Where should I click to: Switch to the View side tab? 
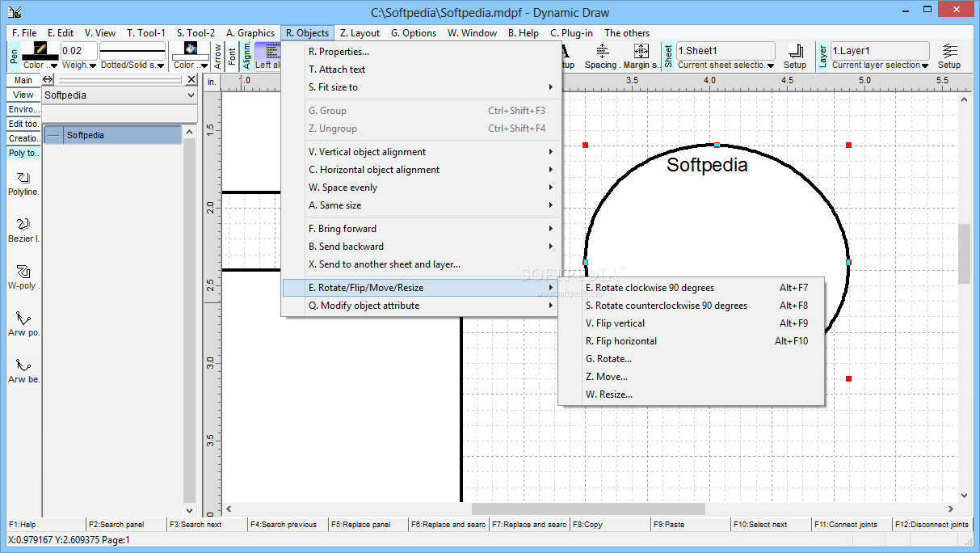click(23, 95)
